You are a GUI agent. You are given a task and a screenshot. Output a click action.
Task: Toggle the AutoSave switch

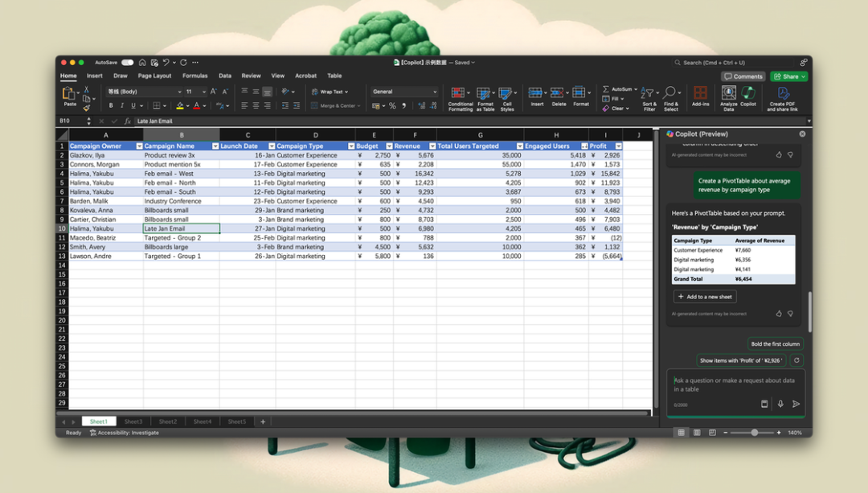click(127, 63)
